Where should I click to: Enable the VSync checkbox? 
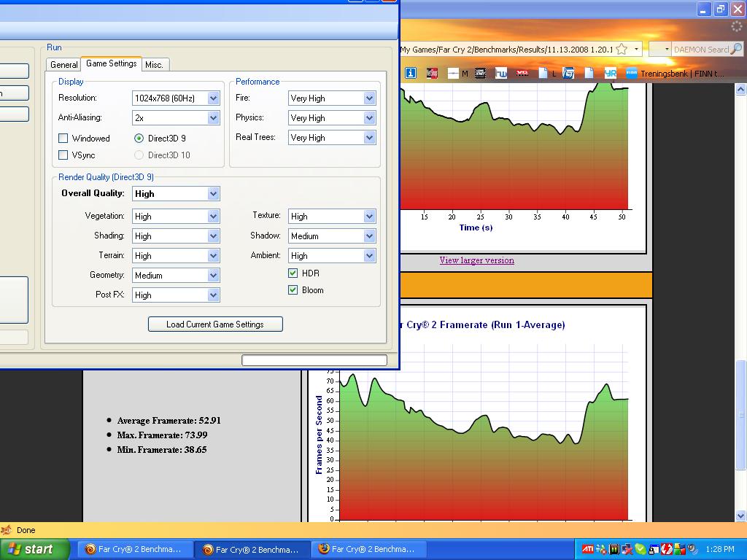[x=63, y=155]
